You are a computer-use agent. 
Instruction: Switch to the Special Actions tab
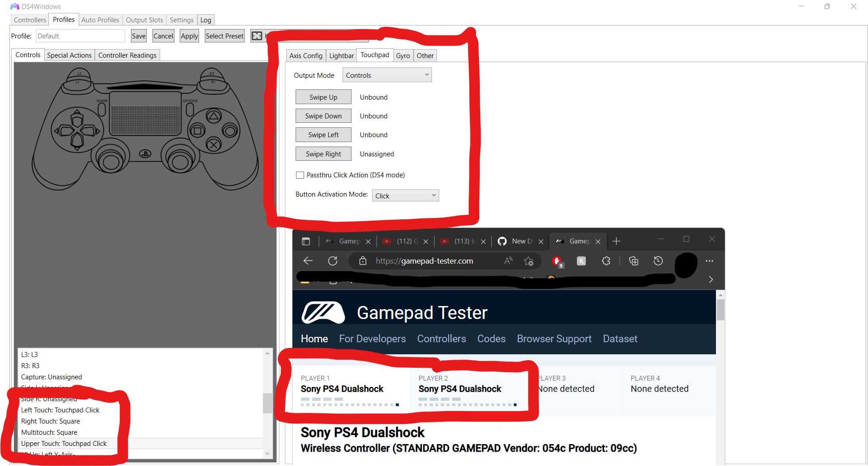69,55
